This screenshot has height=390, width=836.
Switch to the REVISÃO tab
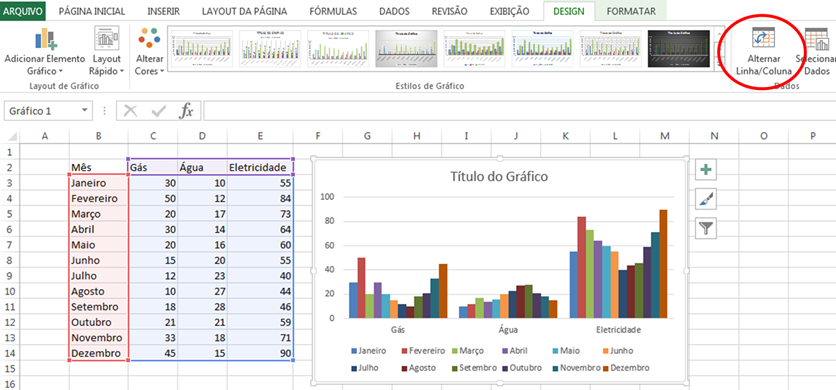point(449,11)
